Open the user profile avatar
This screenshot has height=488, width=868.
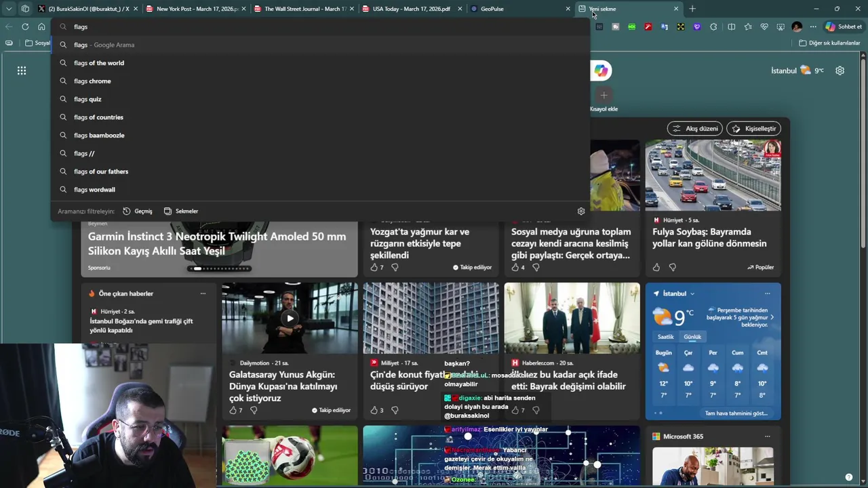(797, 26)
